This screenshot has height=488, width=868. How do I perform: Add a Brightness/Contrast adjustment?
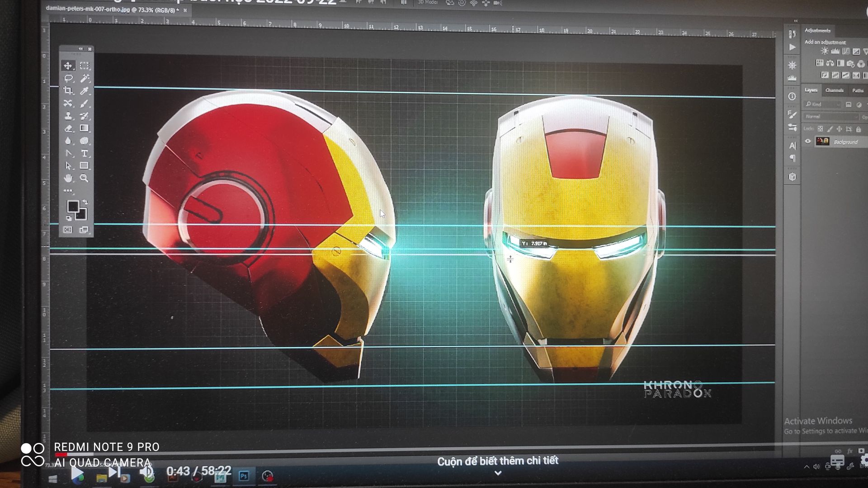[x=825, y=51]
